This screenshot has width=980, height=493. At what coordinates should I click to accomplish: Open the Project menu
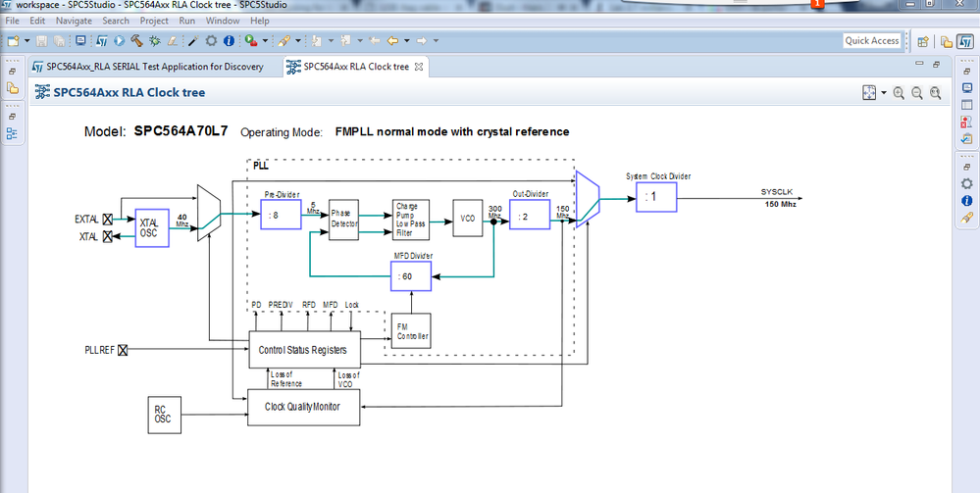[x=154, y=21]
